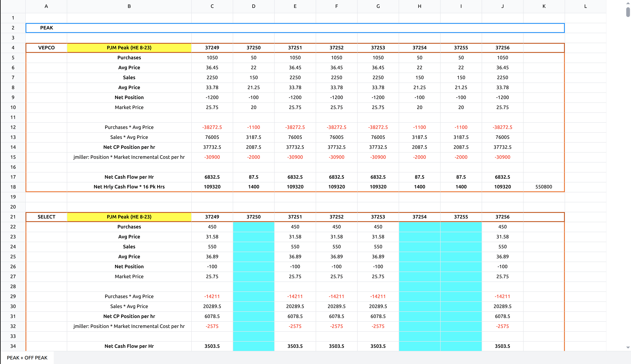Select column K header
The width and height of the screenshot is (631, 364).
click(544, 6)
